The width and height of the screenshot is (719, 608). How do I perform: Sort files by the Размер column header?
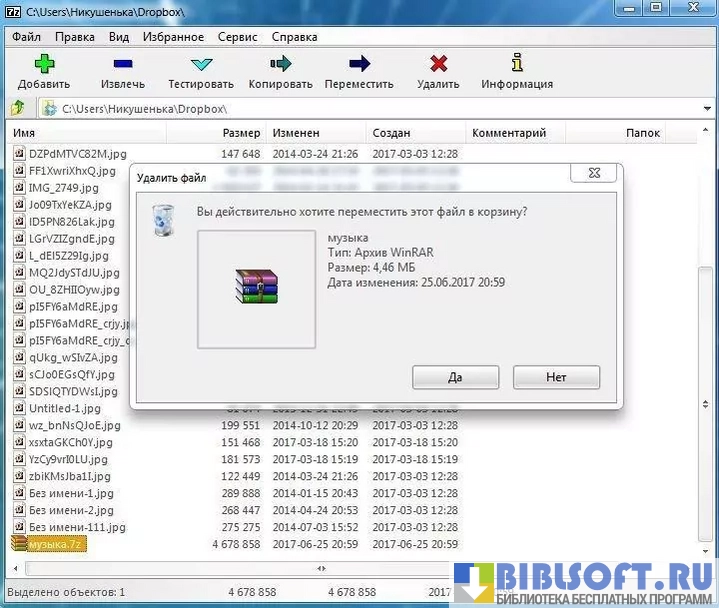[241, 133]
